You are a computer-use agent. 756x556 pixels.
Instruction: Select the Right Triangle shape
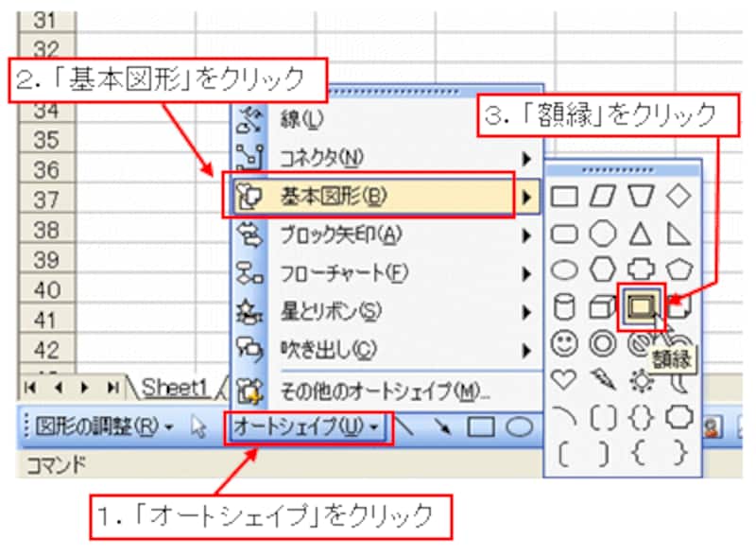(679, 235)
